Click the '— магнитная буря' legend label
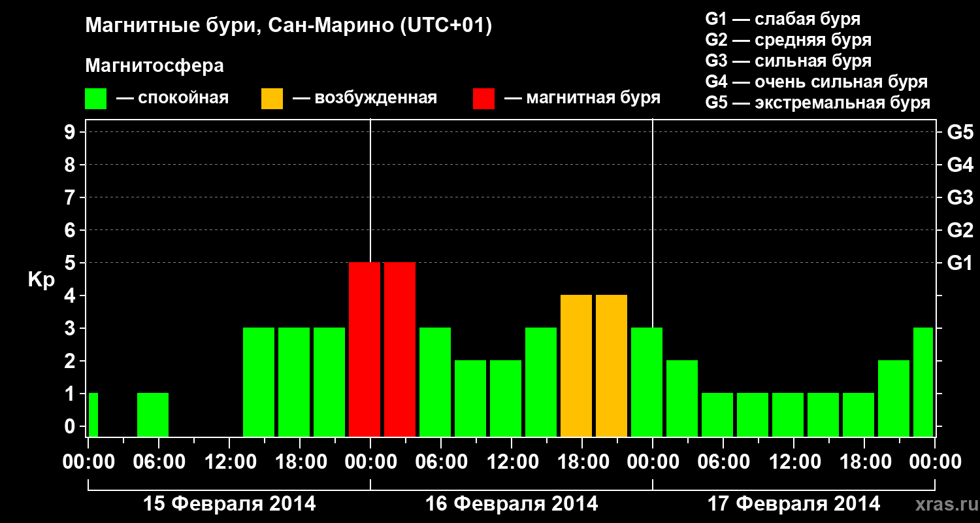This screenshot has height=523, width=980. click(x=582, y=99)
